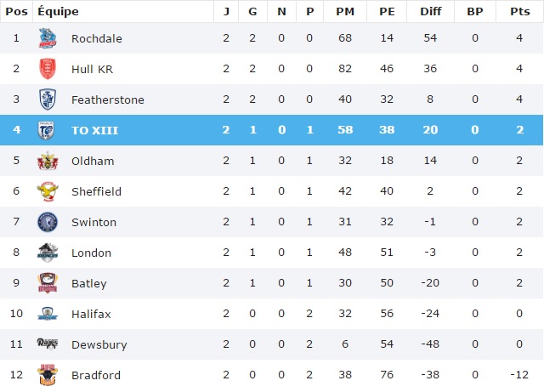Click the PM column header
This screenshot has width=544, height=392.
[x=344, y=11]
